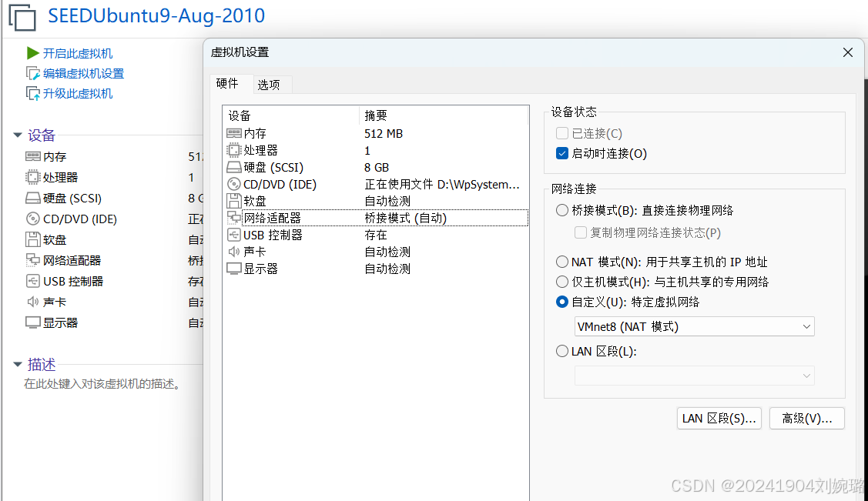Click the CD/DVD (IDE) icon in the settings dialog
Image resolution: width=868 pixels, height=501 pixels.
coord(234,184)
